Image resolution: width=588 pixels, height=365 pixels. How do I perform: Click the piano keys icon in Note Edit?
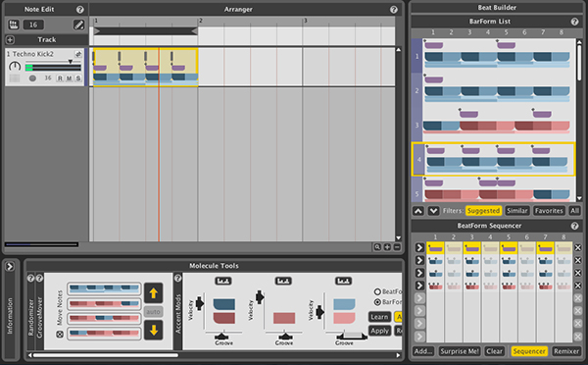tap(14, 25)
